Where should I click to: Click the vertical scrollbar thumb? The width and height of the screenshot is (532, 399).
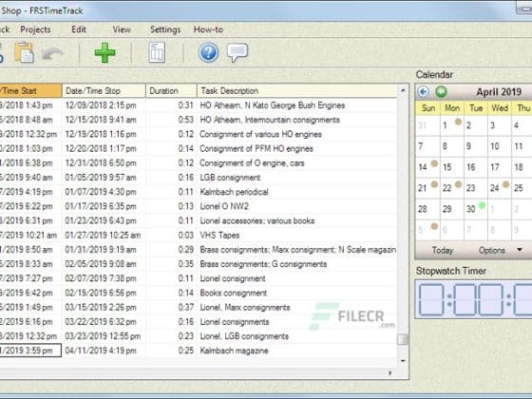(403, 339)
